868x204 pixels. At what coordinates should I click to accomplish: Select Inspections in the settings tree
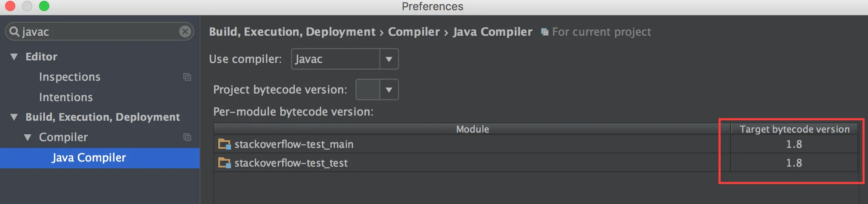click(70, 77)
